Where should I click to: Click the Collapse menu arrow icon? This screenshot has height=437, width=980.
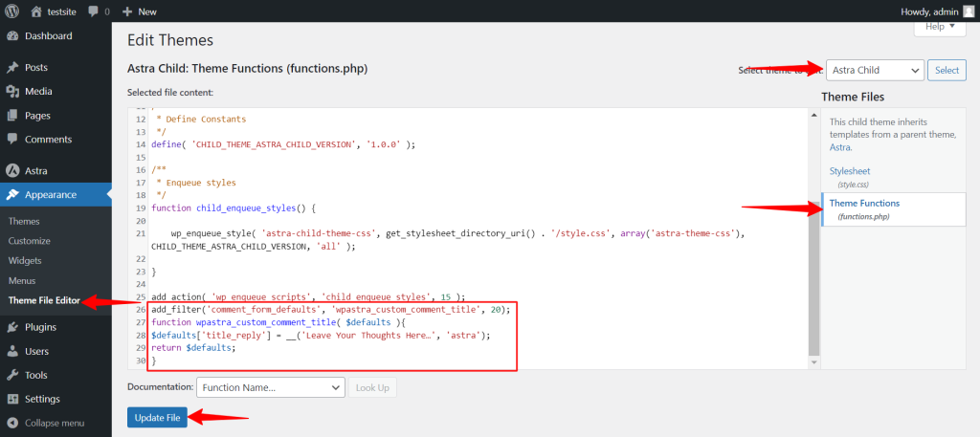[12, 423]
